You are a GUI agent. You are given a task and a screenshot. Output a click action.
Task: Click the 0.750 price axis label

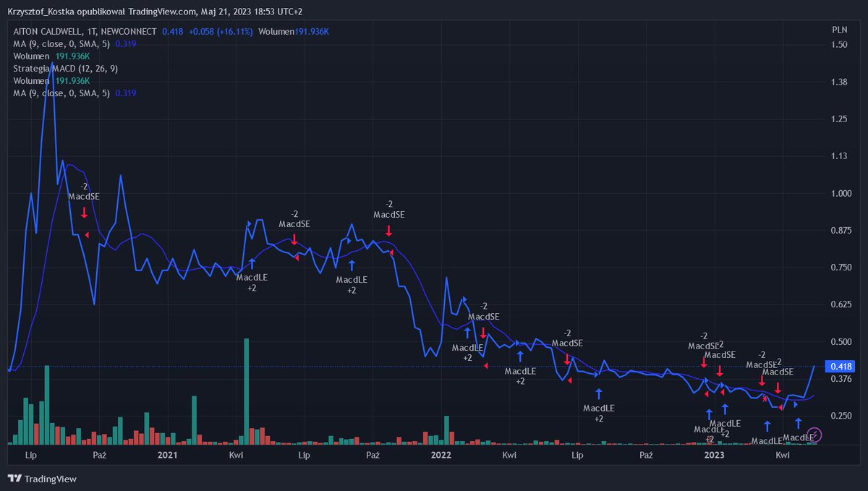click(x=840, y=268)
